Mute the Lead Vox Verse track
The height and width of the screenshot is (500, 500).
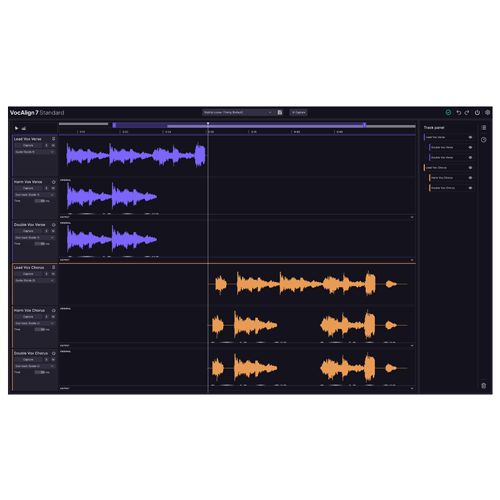pos(53,145)
